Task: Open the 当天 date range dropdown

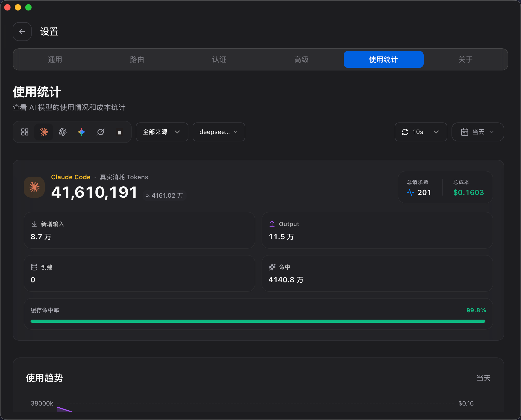Action: point(478,132)
